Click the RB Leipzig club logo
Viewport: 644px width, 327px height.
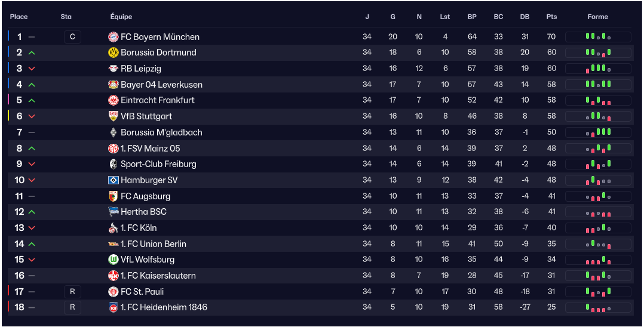[x=114, y=69]
